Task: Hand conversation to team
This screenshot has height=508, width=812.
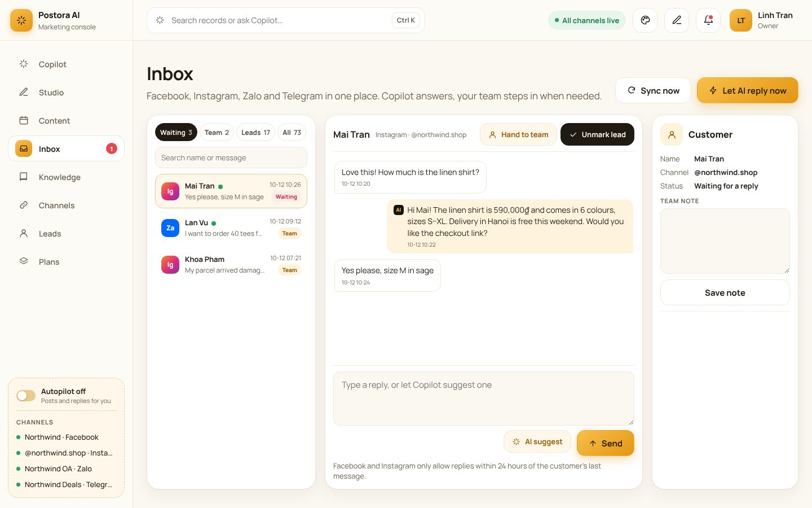Action: pyautogui.click(x=518, y=134)
